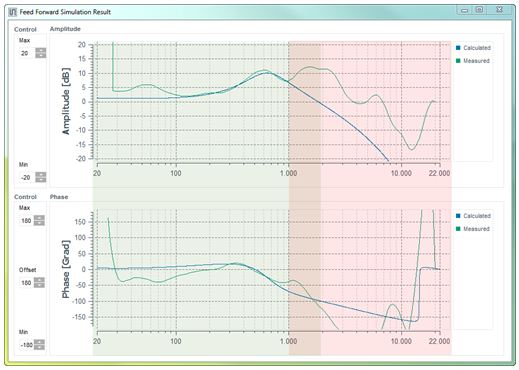
Task: Click the Phase Min field showing -180
Action: click(x=26, y=345)
